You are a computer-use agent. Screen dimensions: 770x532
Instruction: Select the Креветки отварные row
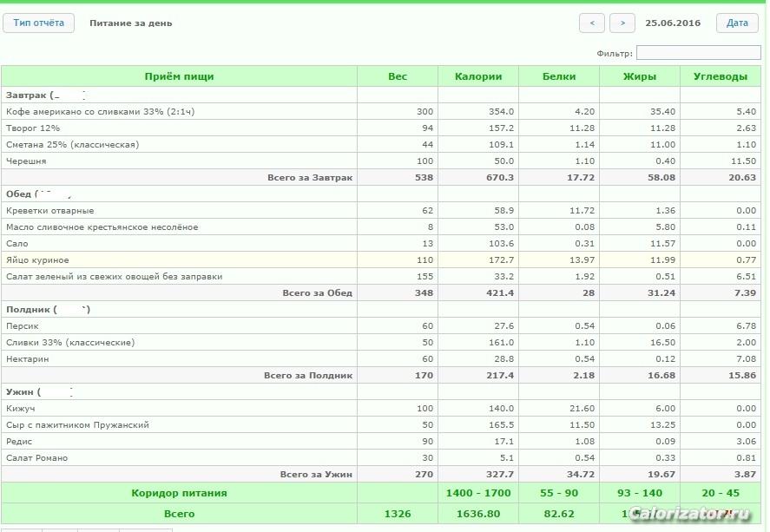[381, 211]
